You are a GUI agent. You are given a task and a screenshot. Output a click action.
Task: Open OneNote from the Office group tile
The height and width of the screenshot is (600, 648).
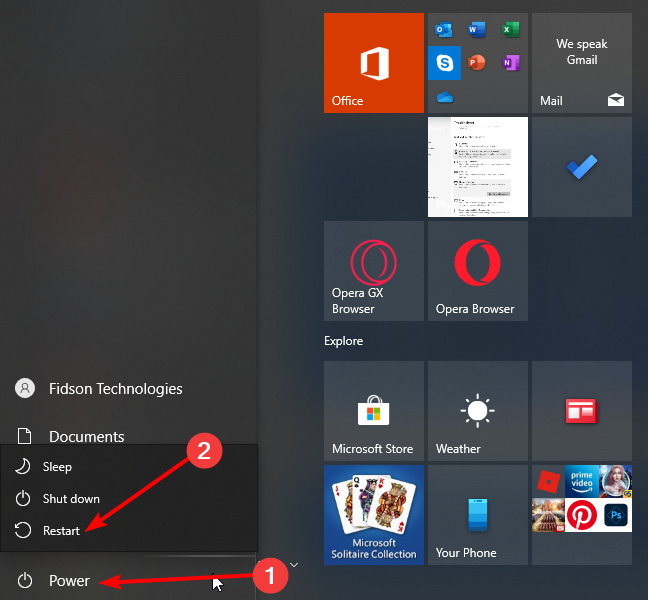[x=510, y=63]
